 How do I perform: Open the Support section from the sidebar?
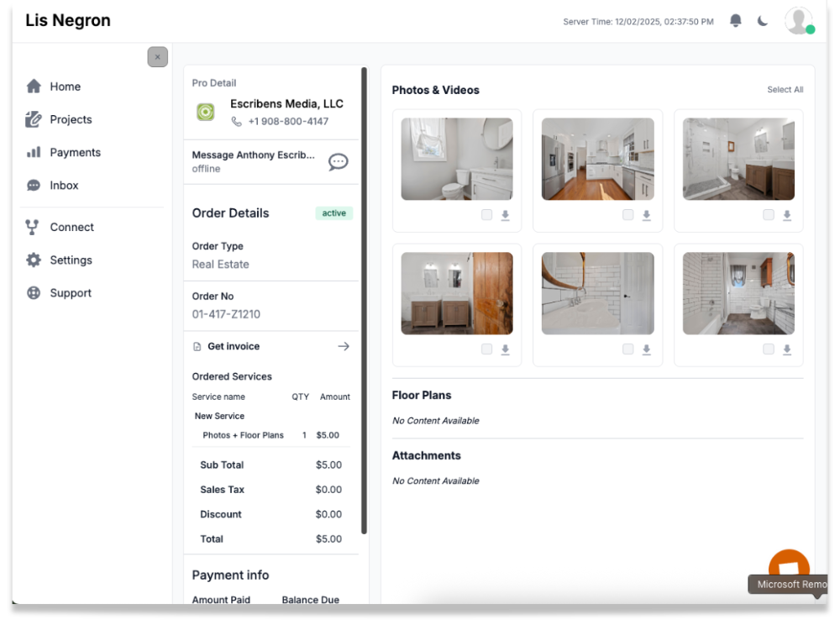pyautogui.click(x=68, y=292)
